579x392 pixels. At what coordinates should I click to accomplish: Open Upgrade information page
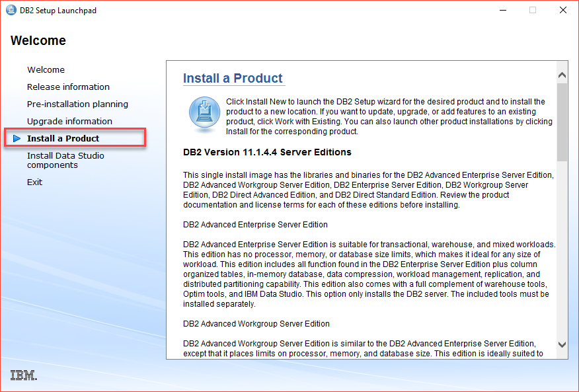pyautogui.click(x=69, y=121)
